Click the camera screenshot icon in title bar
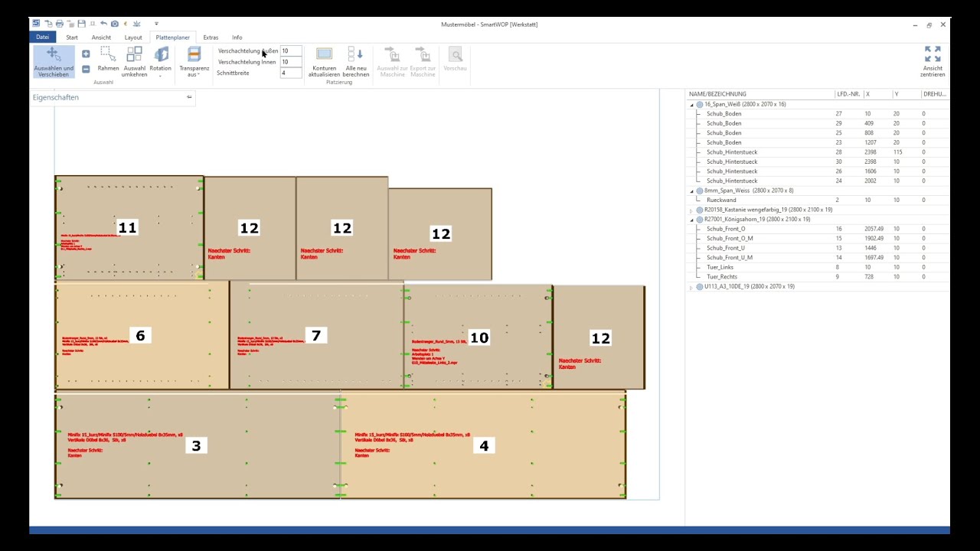 115,24
